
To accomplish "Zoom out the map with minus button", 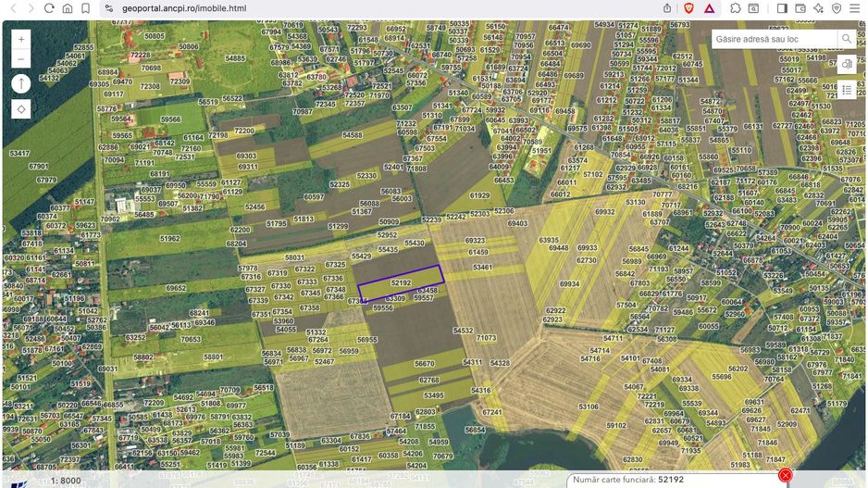I will pos(21,59).
